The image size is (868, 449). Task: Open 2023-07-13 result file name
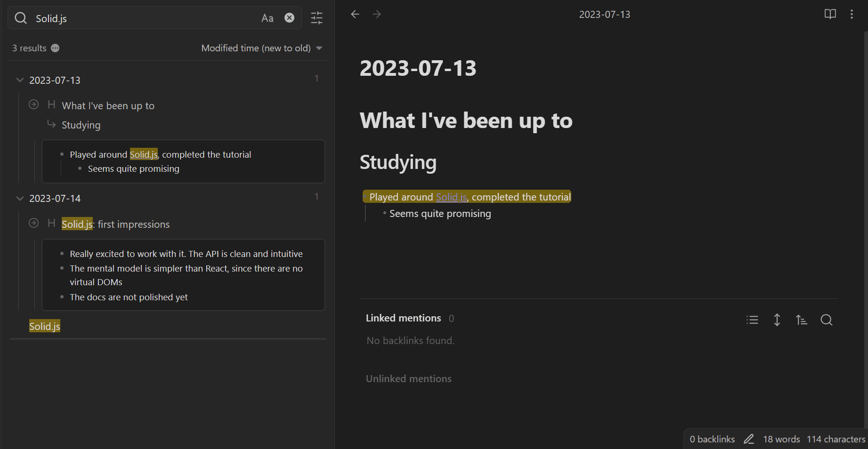click(x=55, y=80)
